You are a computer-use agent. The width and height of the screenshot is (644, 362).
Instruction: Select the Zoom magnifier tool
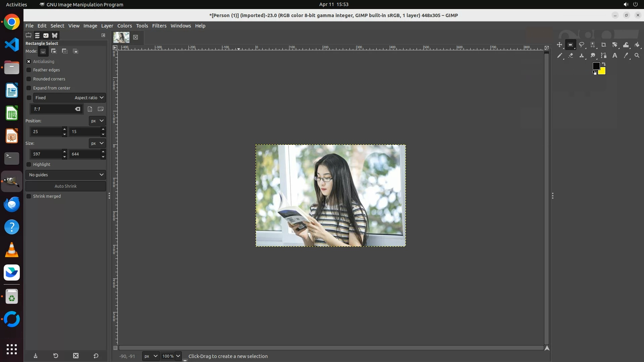pyautogui.click(x=637, y=56)
